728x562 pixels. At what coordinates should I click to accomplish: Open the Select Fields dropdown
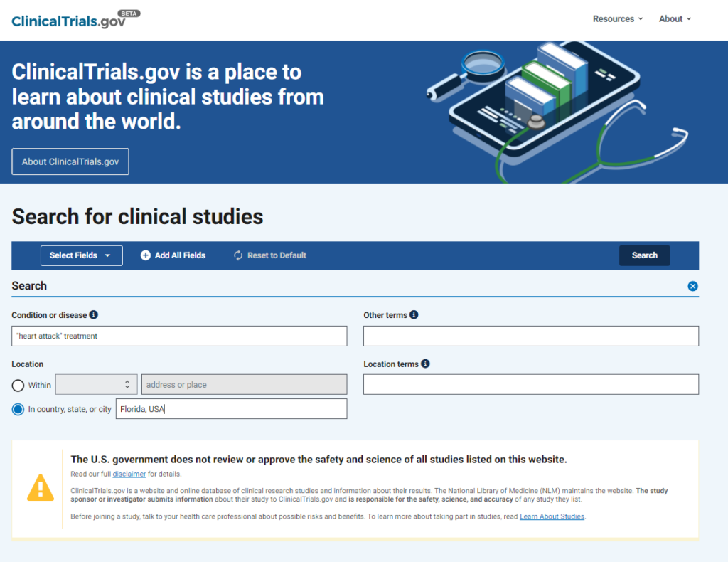[81, 255]
